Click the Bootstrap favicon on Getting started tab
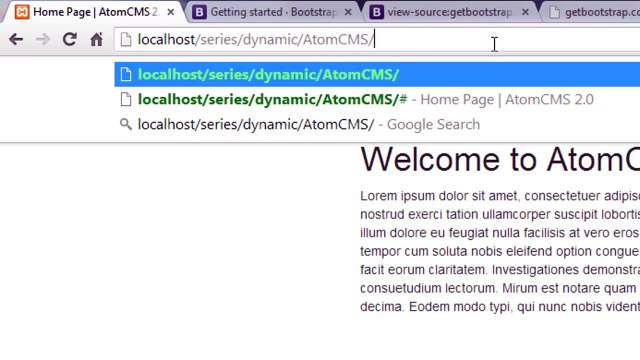 (199, 12)
